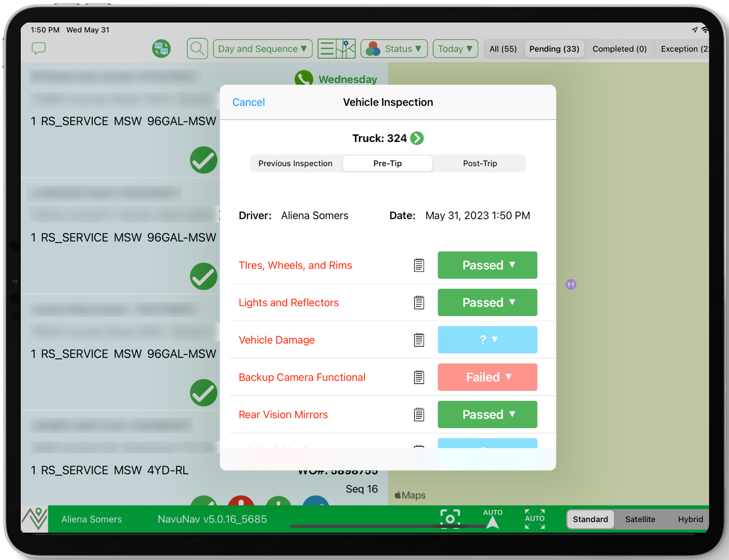Change Lights and Reflectors Passed status

tap(487, 303)
